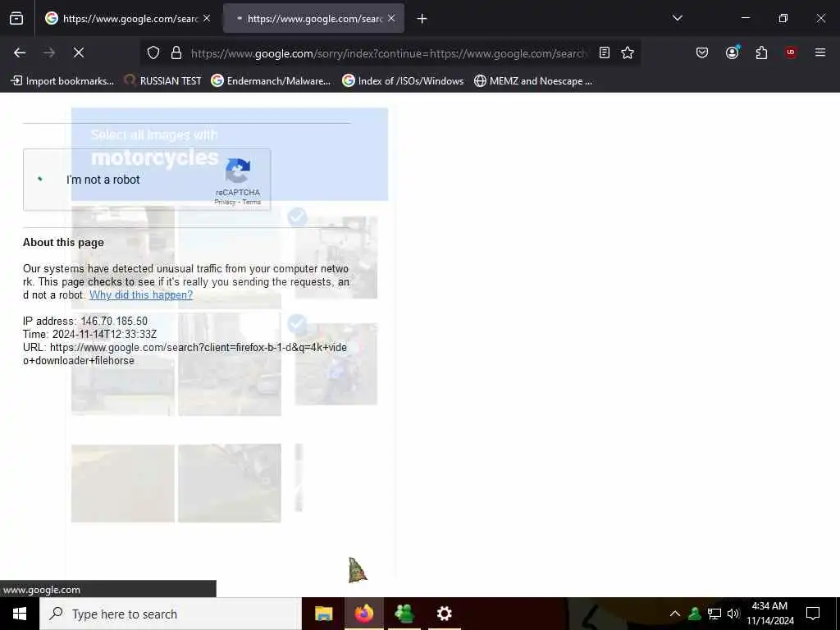Toggle reader view icon in address bar

pos(605,52)
